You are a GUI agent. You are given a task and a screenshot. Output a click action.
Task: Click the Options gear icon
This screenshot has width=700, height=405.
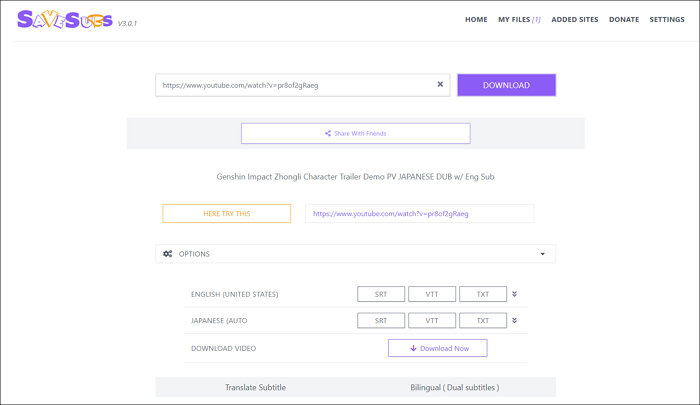pos(168,254)
